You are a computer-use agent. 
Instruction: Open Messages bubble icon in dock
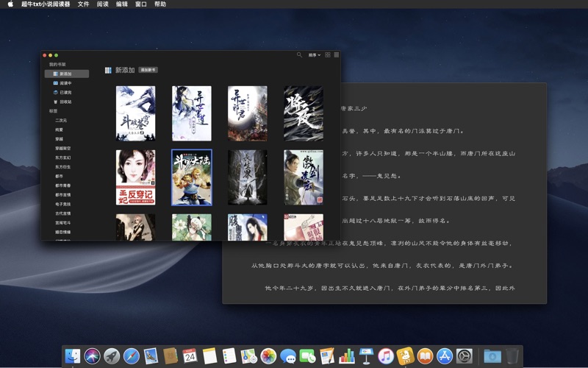click(288, 356)
